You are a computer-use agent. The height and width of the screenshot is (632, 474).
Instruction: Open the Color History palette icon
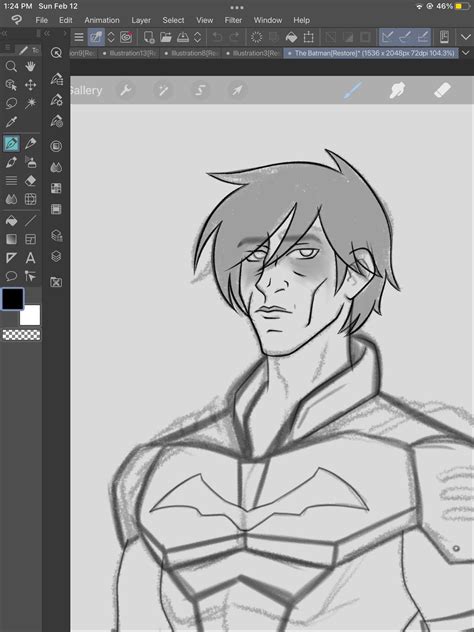pyautogui.click(x=56, y=209)
